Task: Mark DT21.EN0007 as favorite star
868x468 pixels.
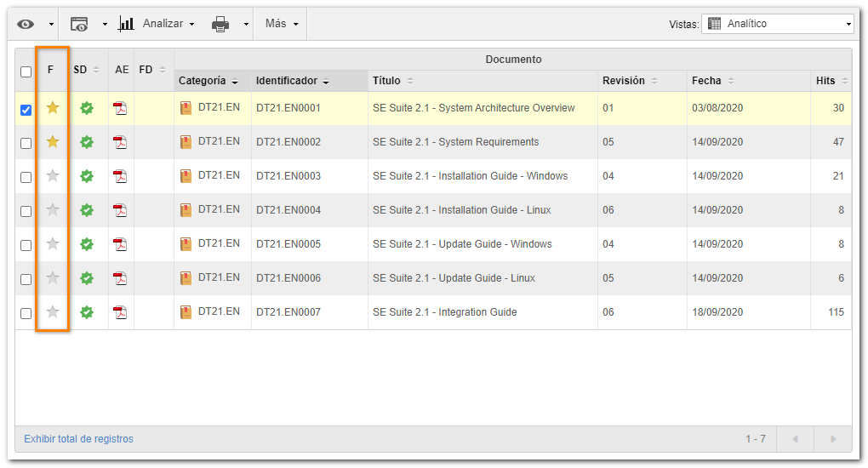Action: point(53,311)
